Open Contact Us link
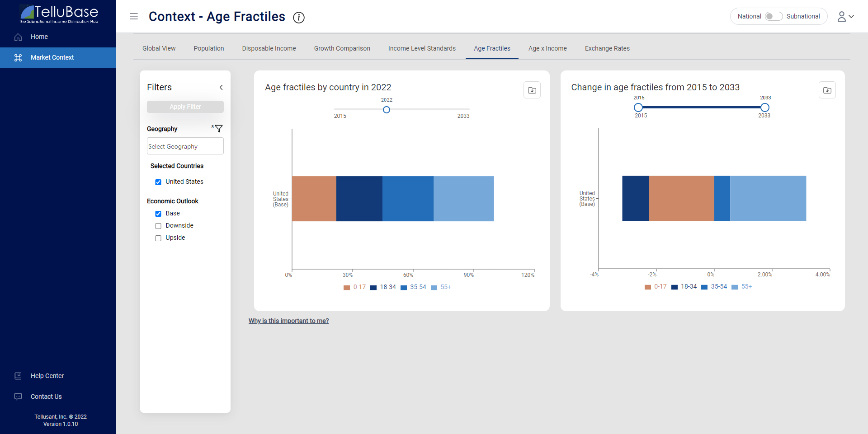The height and width of the screenshot is (434, 868). coord(46,397)
